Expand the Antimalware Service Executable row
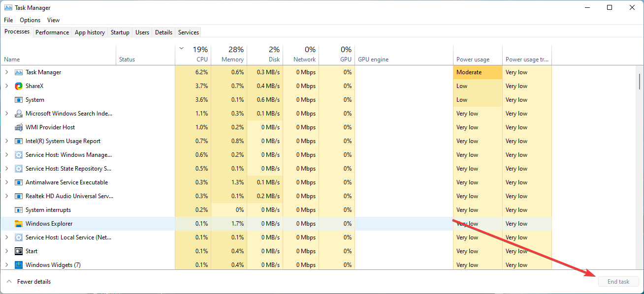This screenshot has width=644, height=294. [6, 182]
